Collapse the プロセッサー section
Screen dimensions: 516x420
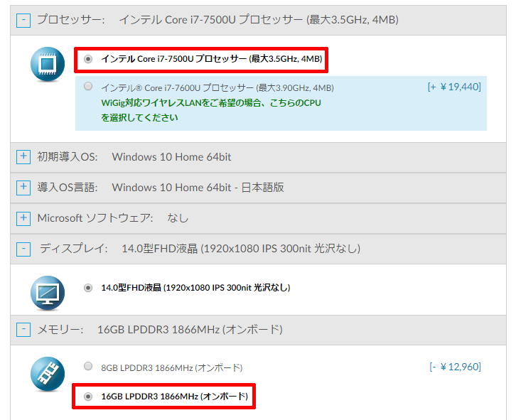tap(23, 21)
